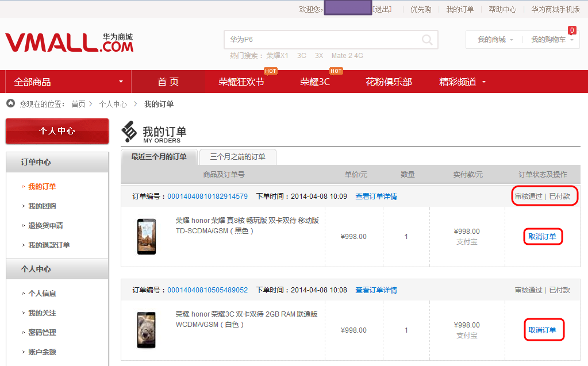Expand the 全部商品 category menu
This screenshot has height=366, width=588.
pyautogui.click(x=68, y=82)
